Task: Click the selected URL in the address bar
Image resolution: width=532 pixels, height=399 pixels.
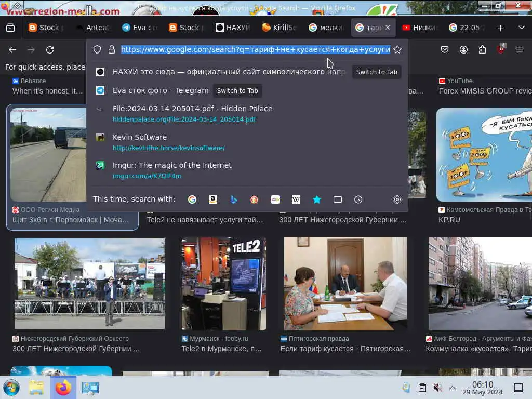Action: [256, 49]
